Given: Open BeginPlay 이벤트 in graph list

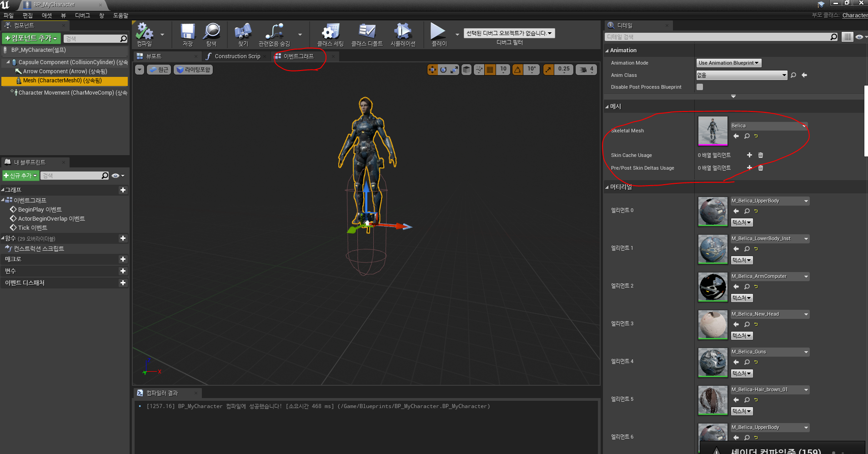Looking at the screenshot, I should pyautogui.click(x=40, y=210).
